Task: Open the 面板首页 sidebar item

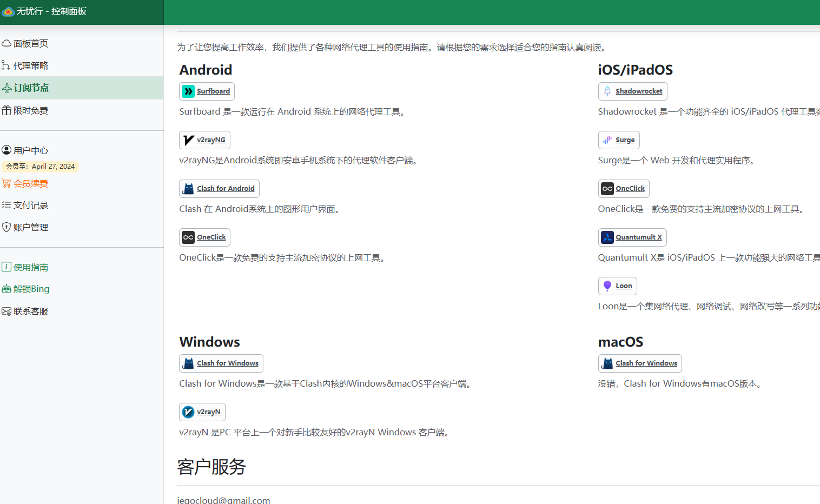Action: 82,43
